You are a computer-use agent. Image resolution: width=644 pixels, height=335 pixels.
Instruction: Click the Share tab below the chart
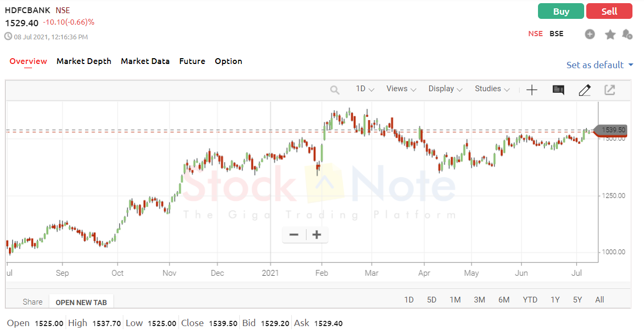pos(33,302)
